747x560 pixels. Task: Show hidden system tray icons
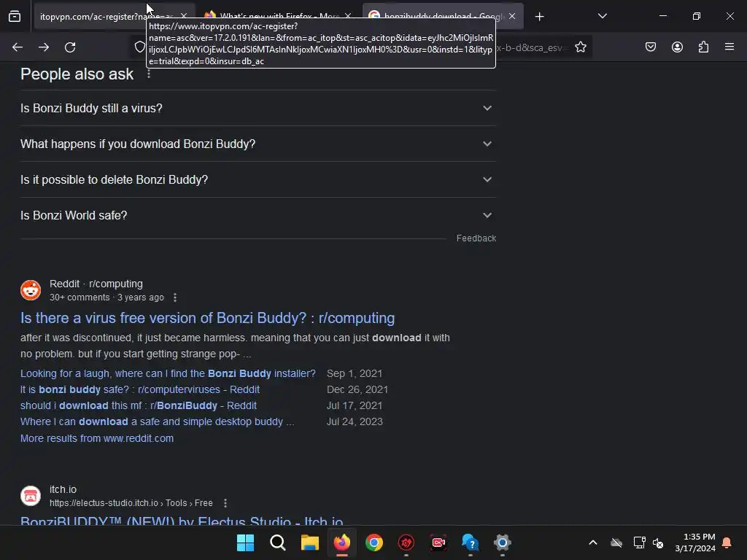pyautogui.click(x=592, y=542)
